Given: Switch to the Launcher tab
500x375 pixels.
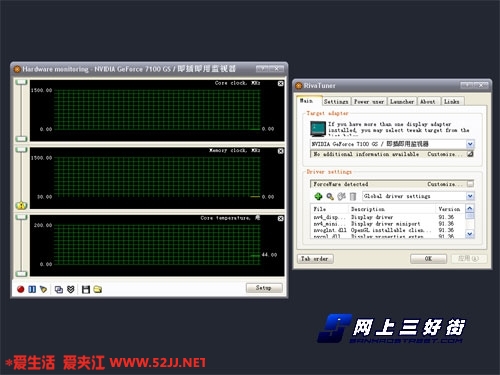Looking at the screenshot, I should click(x=402, y=101).
